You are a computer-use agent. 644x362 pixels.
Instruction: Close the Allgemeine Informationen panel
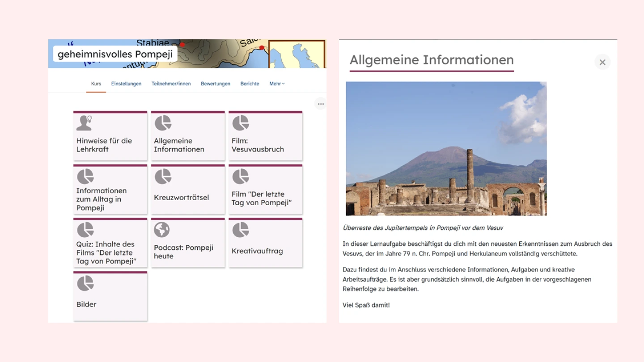602,62
